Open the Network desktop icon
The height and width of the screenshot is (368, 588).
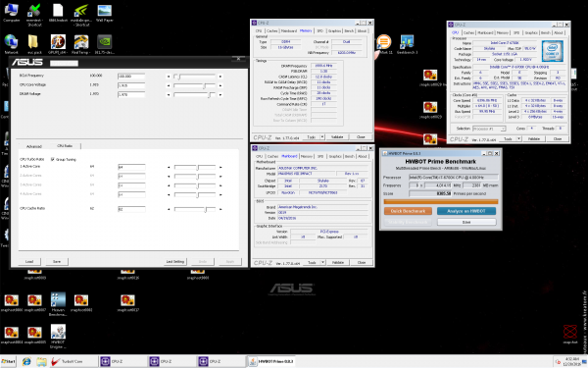tap(11, 44)
